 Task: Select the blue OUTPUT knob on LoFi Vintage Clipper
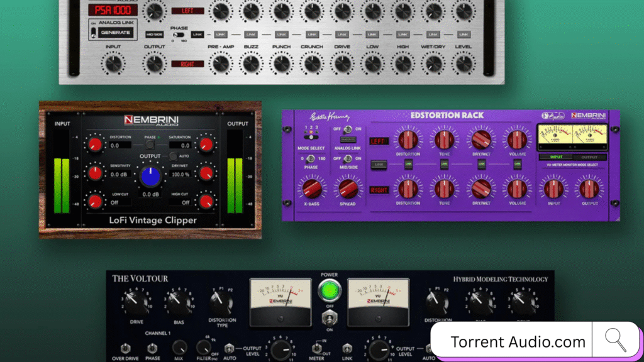click(x=150, y=177)
